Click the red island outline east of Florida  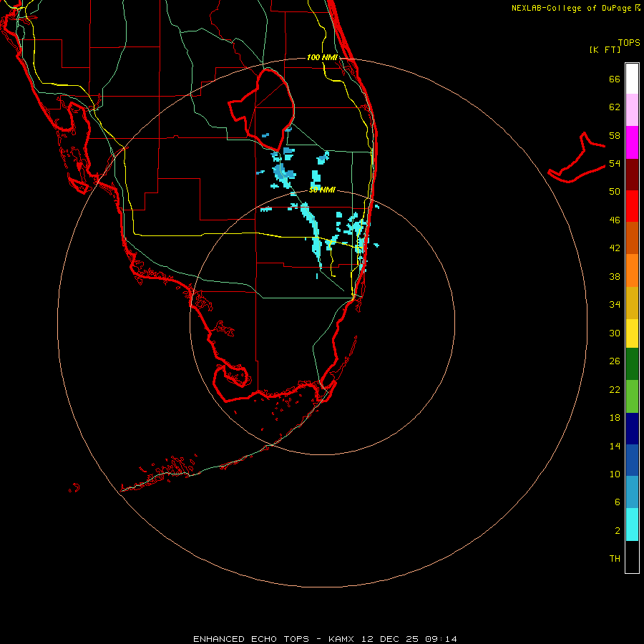pyautogui.click(x=577, y=157)
